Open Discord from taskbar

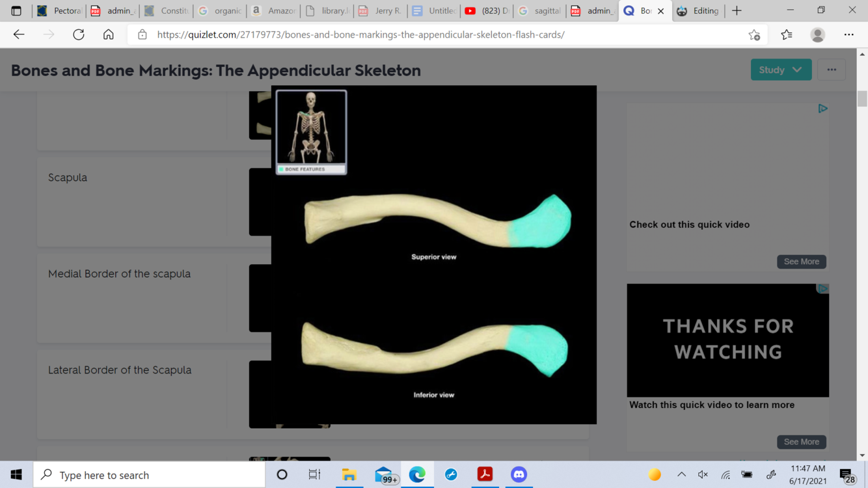click(x=519, y=475)
